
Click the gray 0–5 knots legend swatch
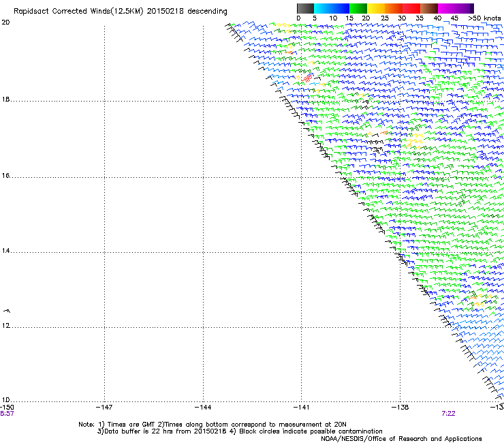(x=305, y=8)
